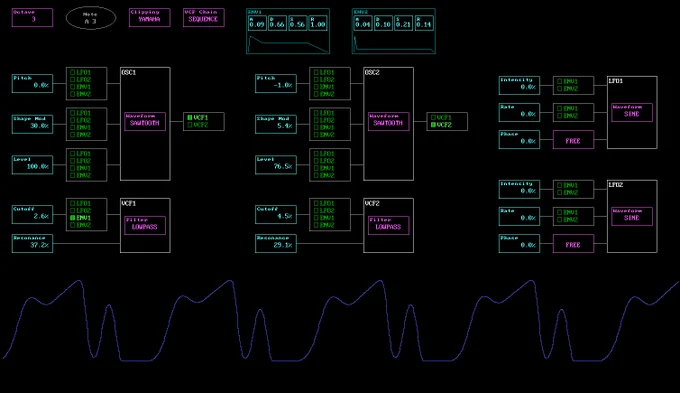The height and width of the screenshot is (393, 680).
Task: Tick the ENV2 box for LFO1 Rate
Action: 559,116
